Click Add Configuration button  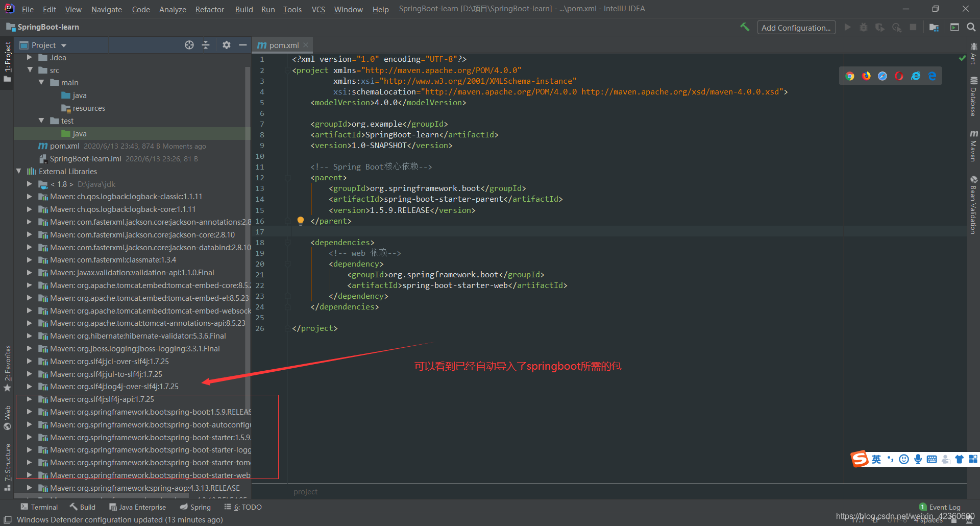pyautogui.click(x=796, y=28)
